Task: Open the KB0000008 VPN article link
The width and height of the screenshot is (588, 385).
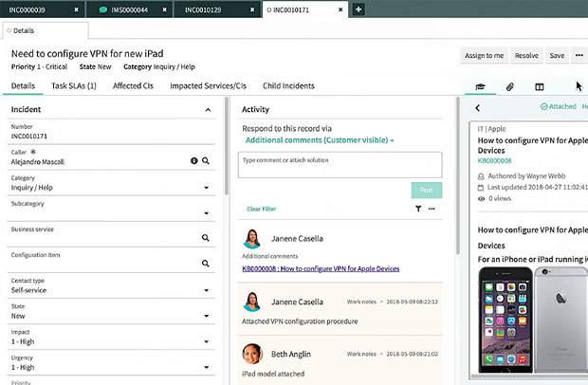Action: click(x=320, y=269)
